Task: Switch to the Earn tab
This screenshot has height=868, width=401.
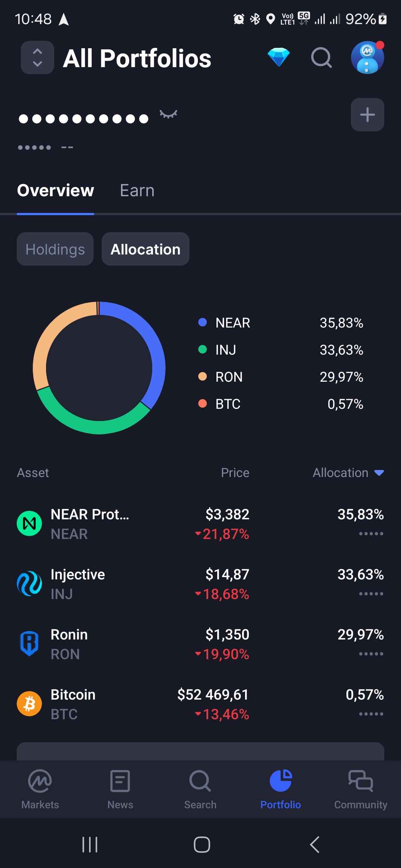Action: pyautogui.click(x=137, y=191)
